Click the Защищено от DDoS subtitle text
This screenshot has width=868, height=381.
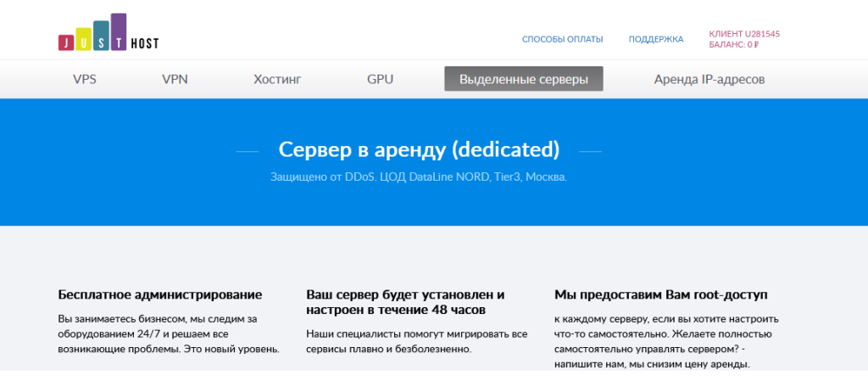point(418,177)
